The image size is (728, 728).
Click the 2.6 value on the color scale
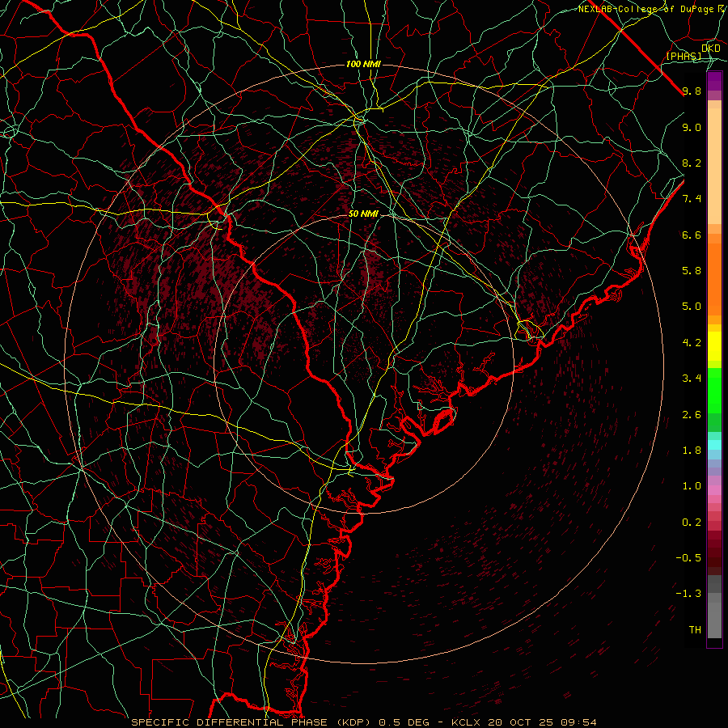[x=692, y=415]
